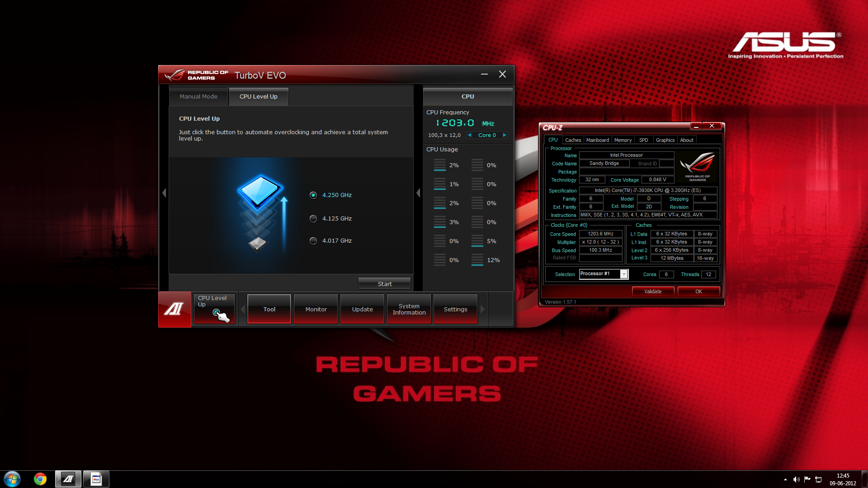The image size is (868, 488).
Task: Minimize the TurboV EVO window
Action: [484, 74]
